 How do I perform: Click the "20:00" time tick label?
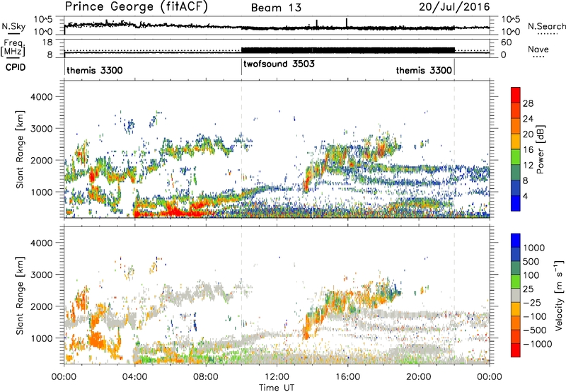pos(419,377)
